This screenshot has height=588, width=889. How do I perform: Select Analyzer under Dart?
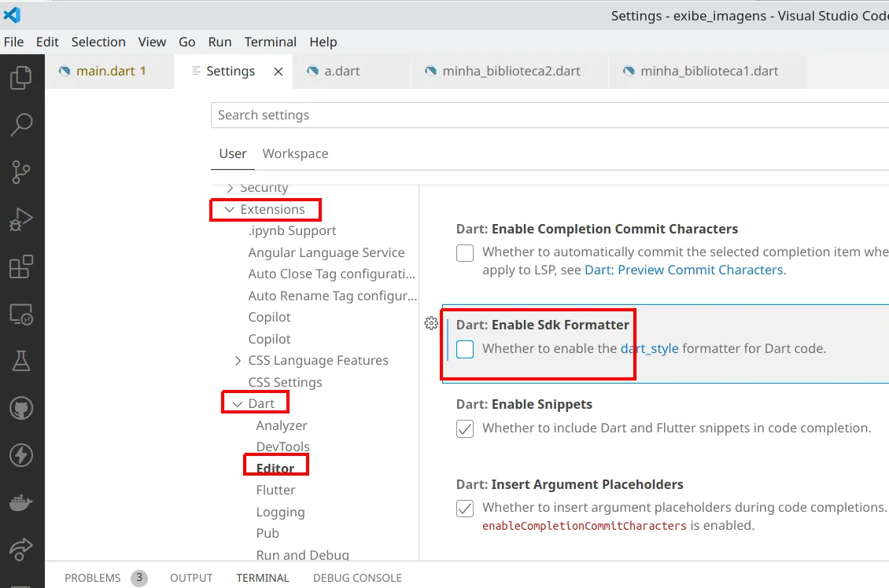[x=281, y=425]
